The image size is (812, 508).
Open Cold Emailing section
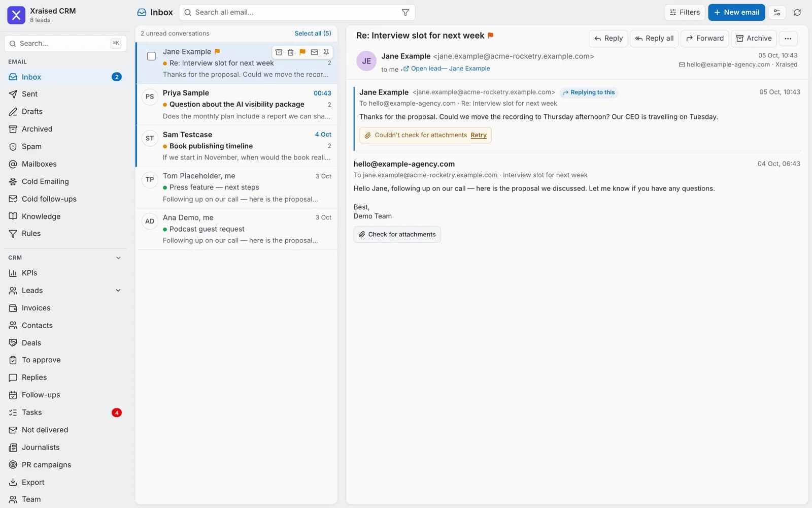tap(65, 181)
